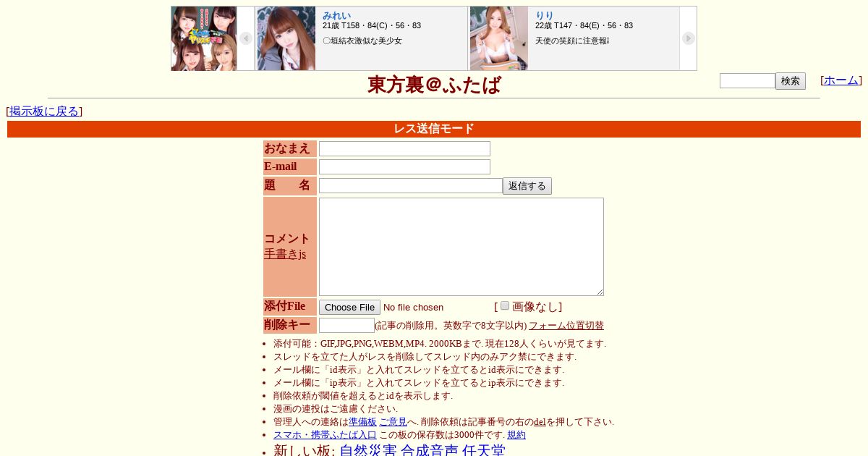Go to ホーム link
Image resolution: width=868 pixels, height=456 pixels.
pos(841,80)
